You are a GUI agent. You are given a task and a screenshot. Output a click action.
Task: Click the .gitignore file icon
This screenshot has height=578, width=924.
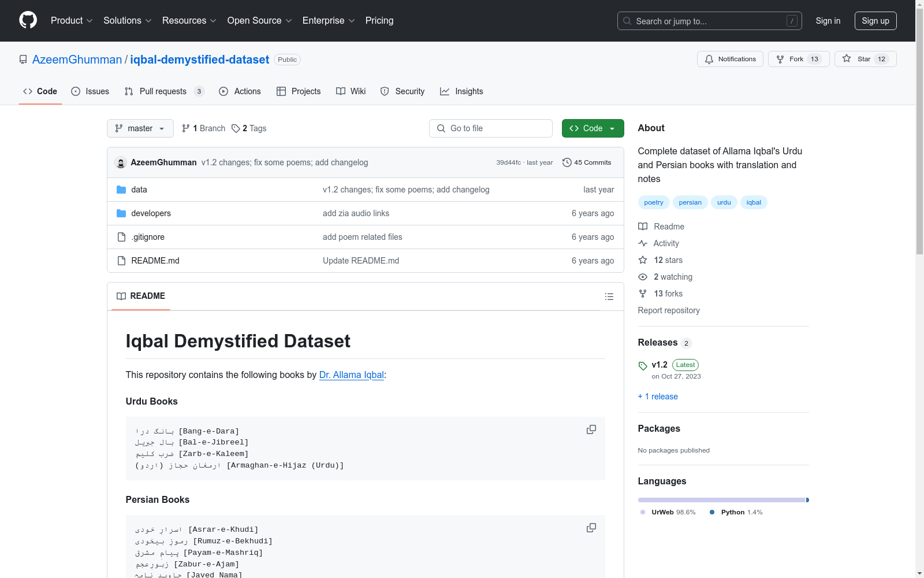click(121, 237)
